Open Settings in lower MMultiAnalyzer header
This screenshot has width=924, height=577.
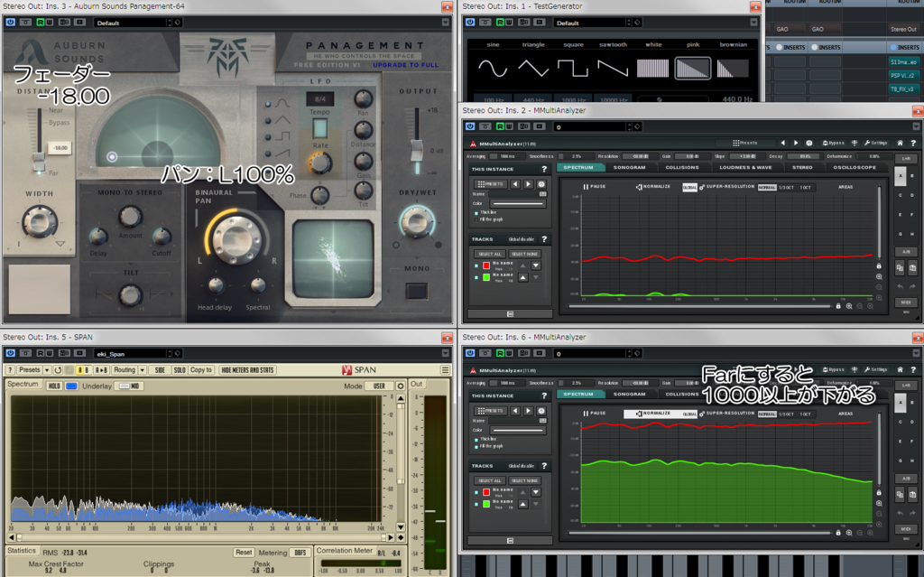(x=875, y=369)
